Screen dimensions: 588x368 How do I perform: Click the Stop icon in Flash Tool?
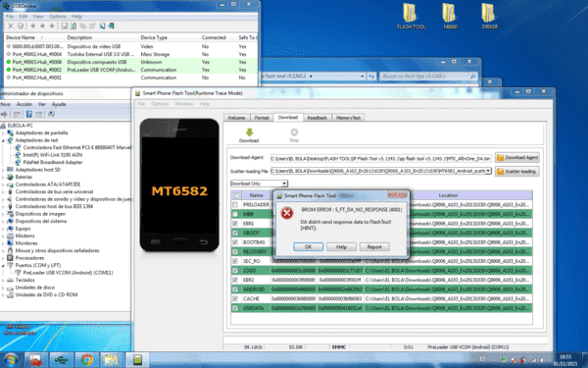pos(294,132)
